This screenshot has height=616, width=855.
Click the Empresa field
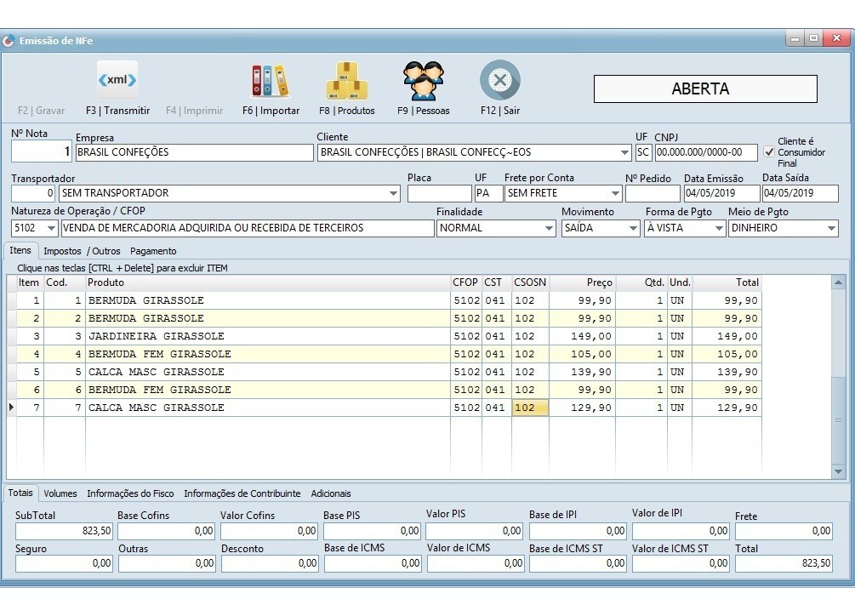point(194,152)
